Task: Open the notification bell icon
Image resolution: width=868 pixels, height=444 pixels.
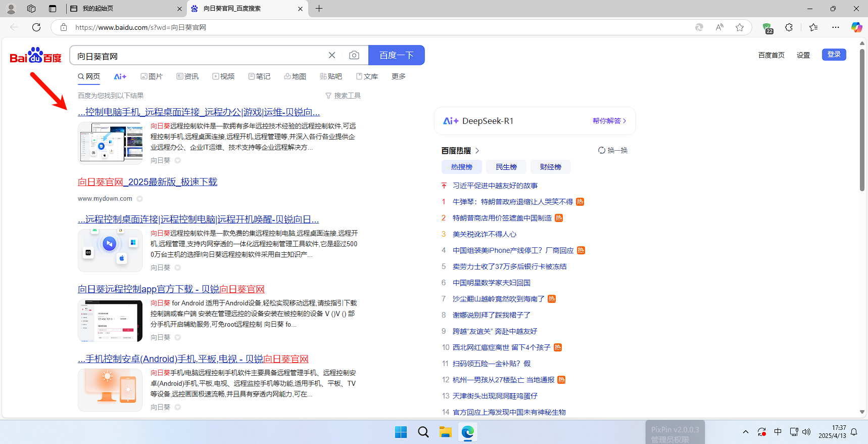Action: tap(854, 432)
